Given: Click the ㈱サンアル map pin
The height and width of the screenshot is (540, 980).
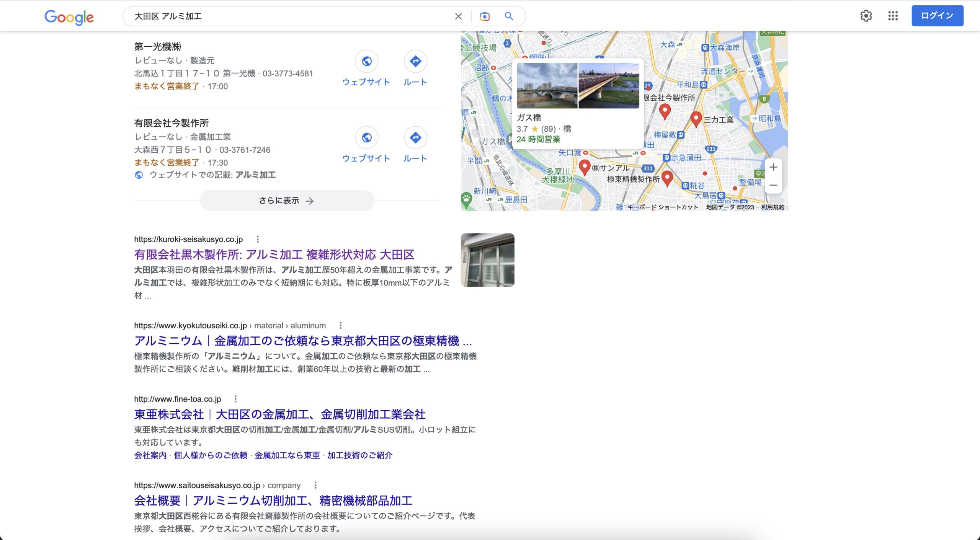Looking at the screenshot, I should pos(584,168).
